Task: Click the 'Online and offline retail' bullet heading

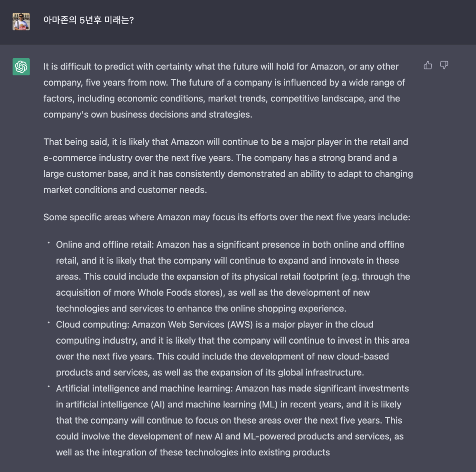Action: [104, 245]
